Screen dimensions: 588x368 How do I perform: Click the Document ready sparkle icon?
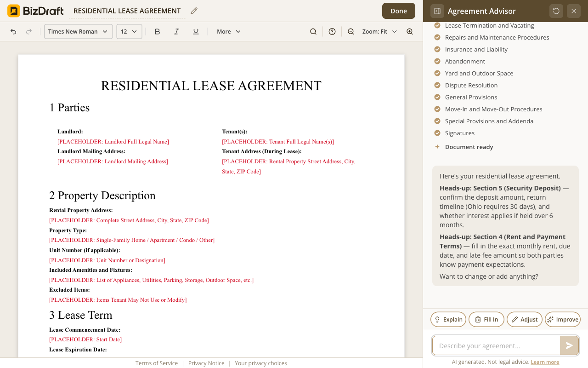[437, 147]
